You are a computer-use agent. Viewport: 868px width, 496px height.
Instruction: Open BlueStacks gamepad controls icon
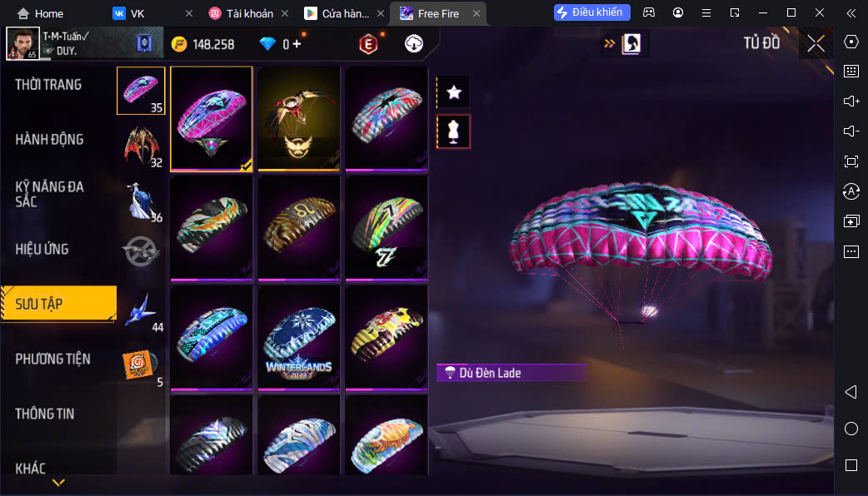[649, 12]
